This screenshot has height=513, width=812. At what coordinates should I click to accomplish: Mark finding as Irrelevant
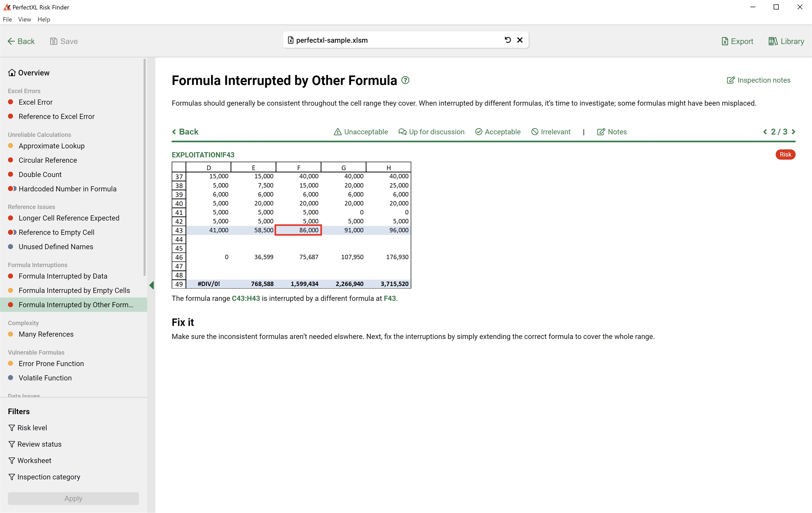tap(551, 132)
